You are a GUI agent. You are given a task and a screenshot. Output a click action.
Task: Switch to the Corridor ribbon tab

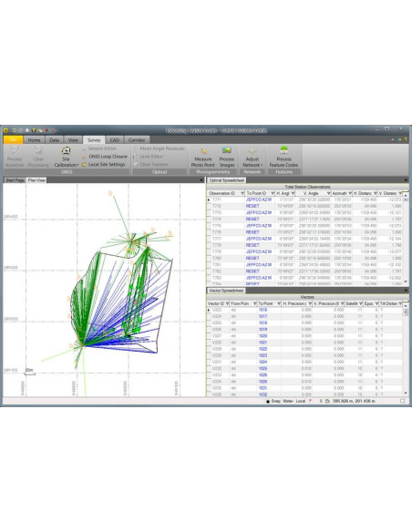pyautogui.click(x=137, y=139)
